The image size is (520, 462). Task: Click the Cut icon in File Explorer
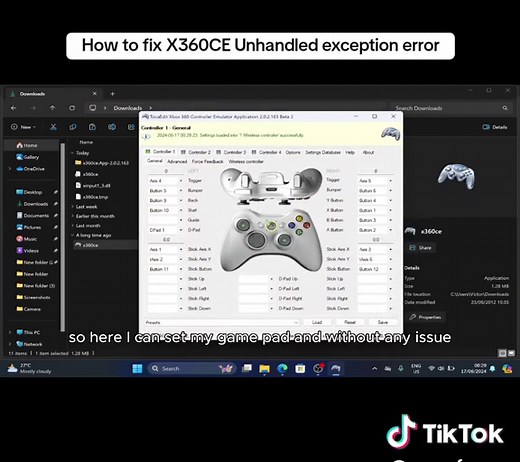click(x=53, y=127)
